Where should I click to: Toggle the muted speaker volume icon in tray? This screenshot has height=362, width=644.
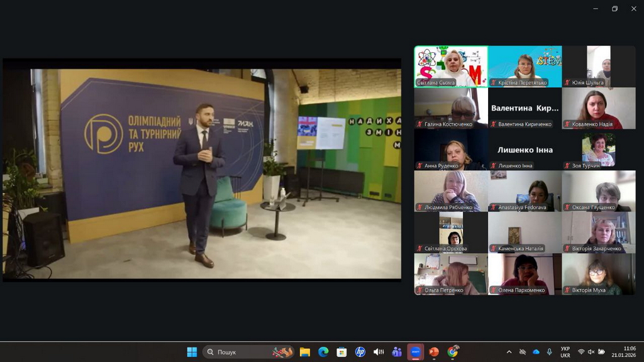click(x=591, y=352)
